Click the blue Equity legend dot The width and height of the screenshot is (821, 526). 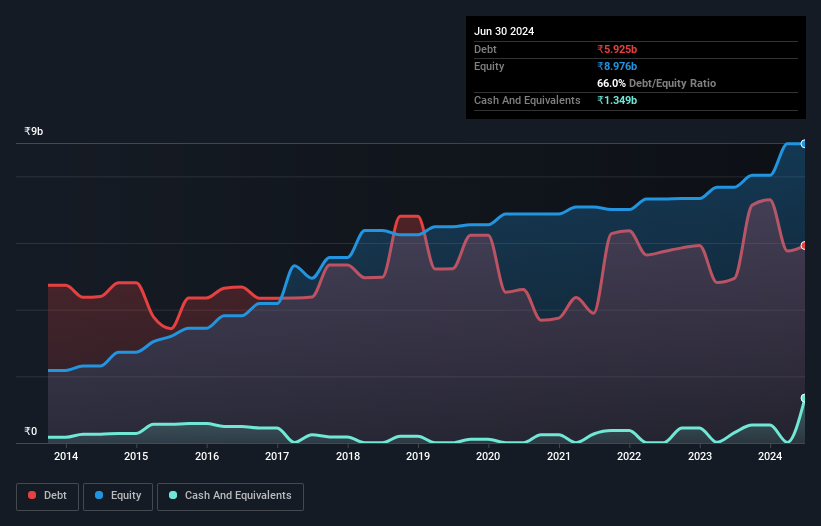(99, 495)
